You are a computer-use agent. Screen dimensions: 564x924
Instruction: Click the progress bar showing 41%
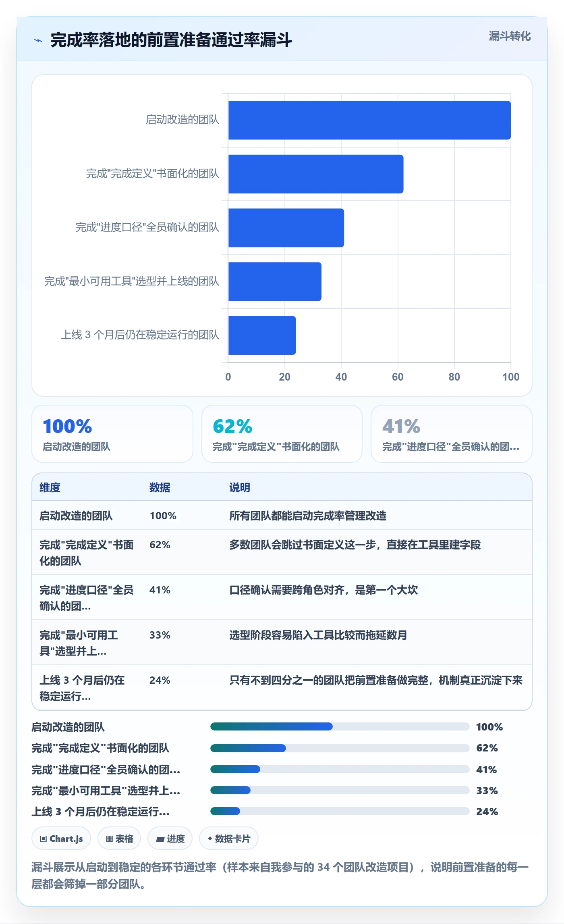pyautogui.click(x=340, y=769)
